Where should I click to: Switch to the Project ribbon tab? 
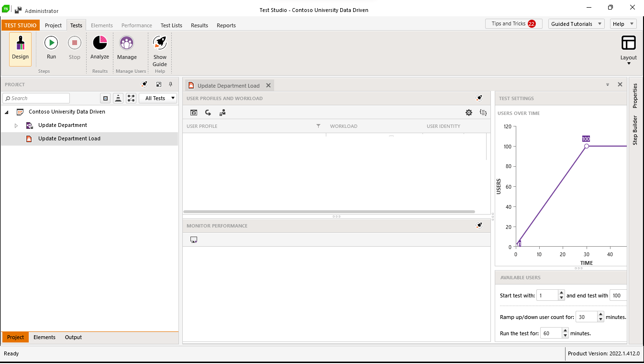click(x=53, y=25)
